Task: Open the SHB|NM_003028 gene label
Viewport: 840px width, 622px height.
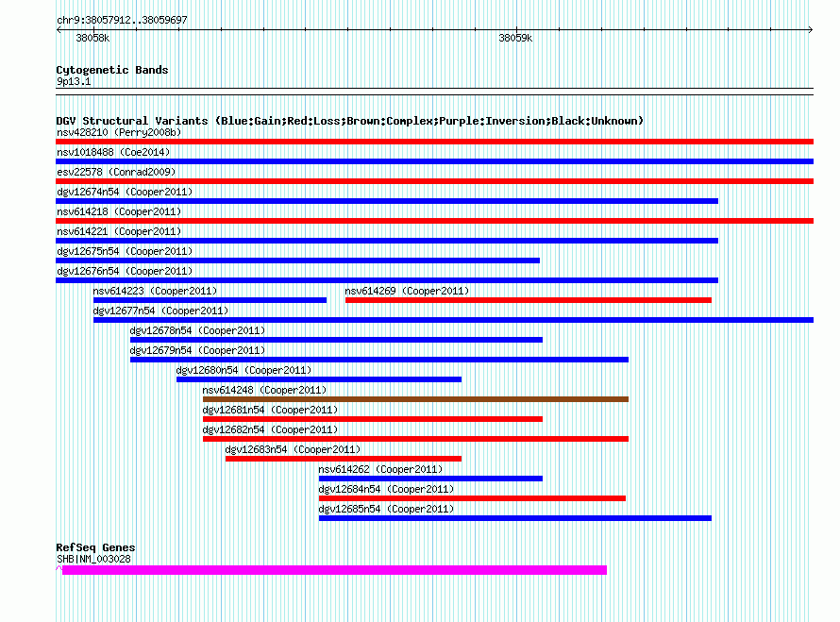Action: pyautogui.click(x=93, y=559)
